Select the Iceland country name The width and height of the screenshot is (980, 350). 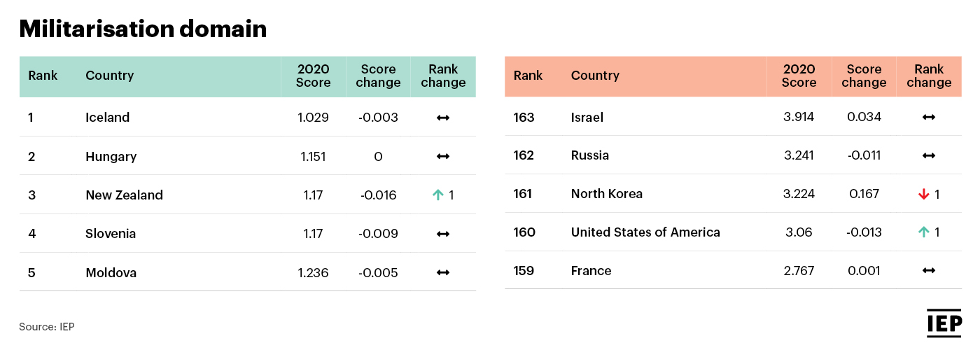click(108, 118)
